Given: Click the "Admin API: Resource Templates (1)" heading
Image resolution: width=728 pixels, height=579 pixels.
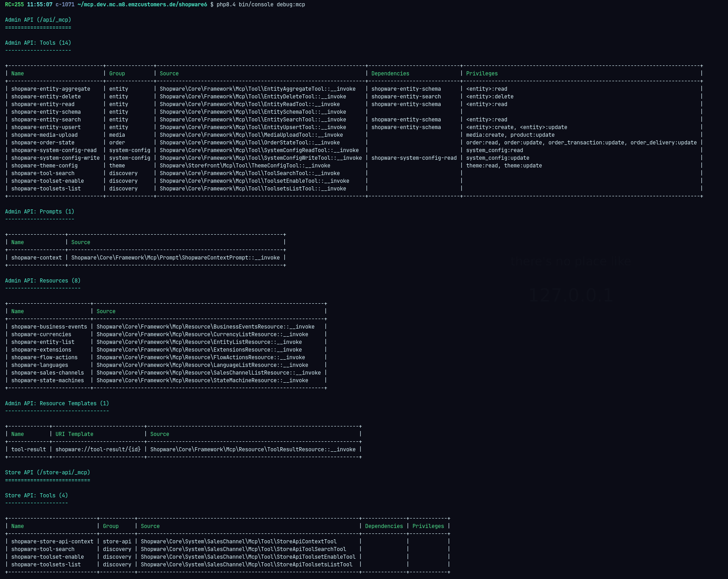Looking at the screenshot, I should pyautogui.click(x=57, y=403).
